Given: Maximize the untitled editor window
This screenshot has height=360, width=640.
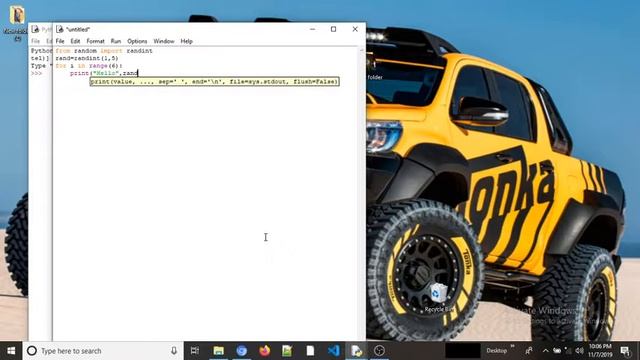Looking at the screenshot, I should click(x=333, y=29).
